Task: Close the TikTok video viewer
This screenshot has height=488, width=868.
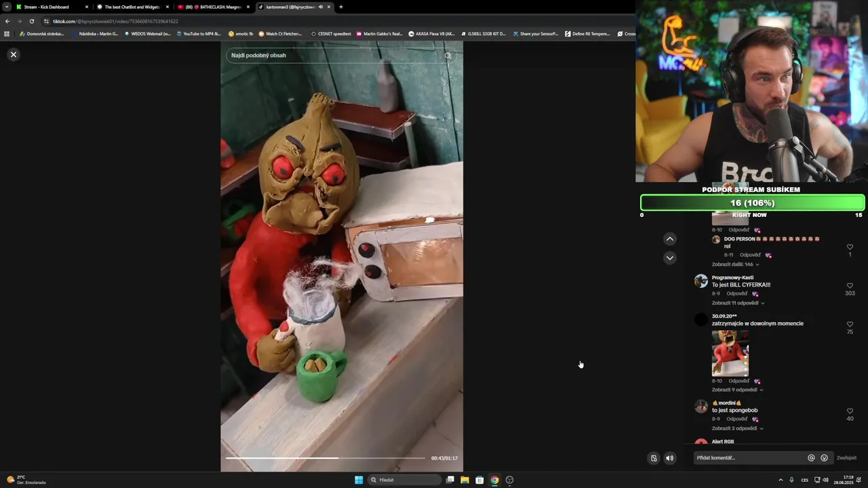Action: [x=13, y=54]
